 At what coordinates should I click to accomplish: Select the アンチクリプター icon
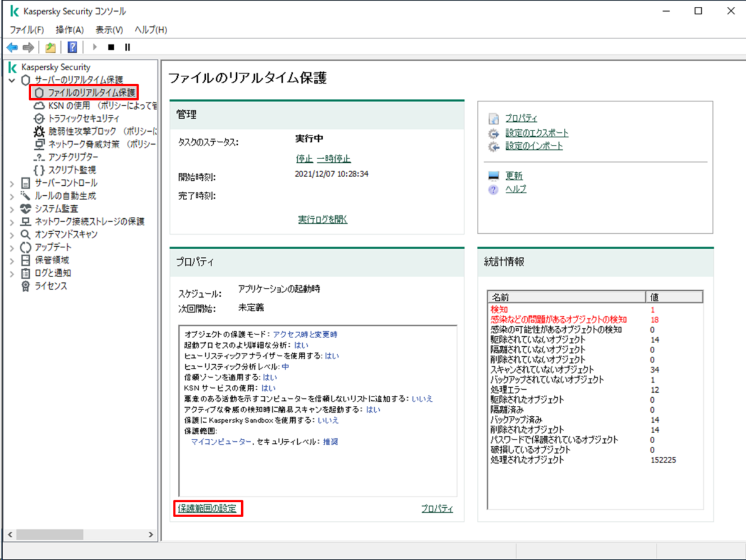[x=39, y=157]
